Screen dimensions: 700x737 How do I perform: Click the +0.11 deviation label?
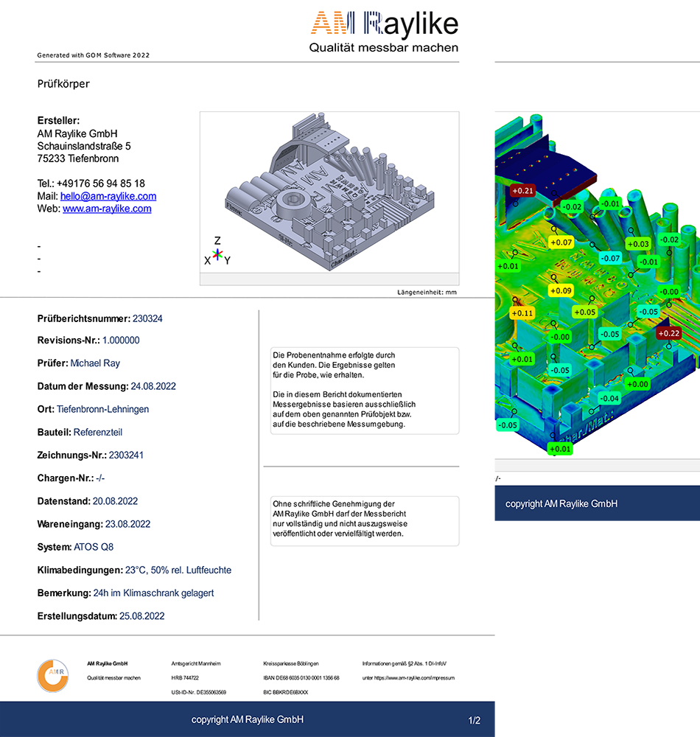pyautogui.click(x=522, y=313)
